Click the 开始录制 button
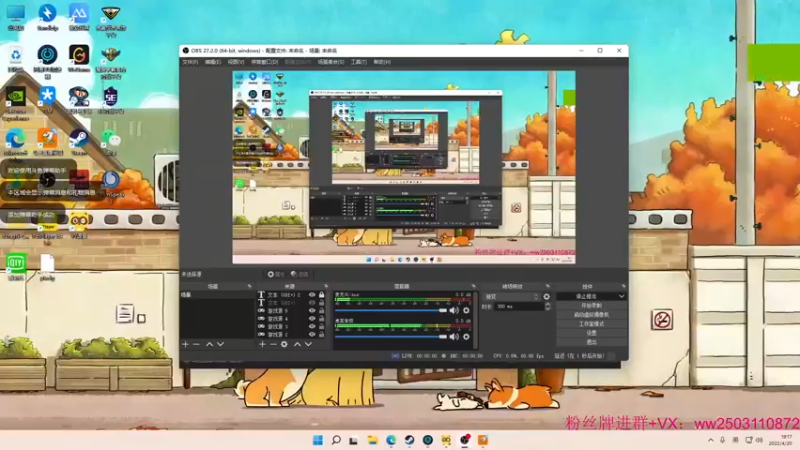Image resolution: width=800 pixels, height=450 pixels. pos(591,306)
